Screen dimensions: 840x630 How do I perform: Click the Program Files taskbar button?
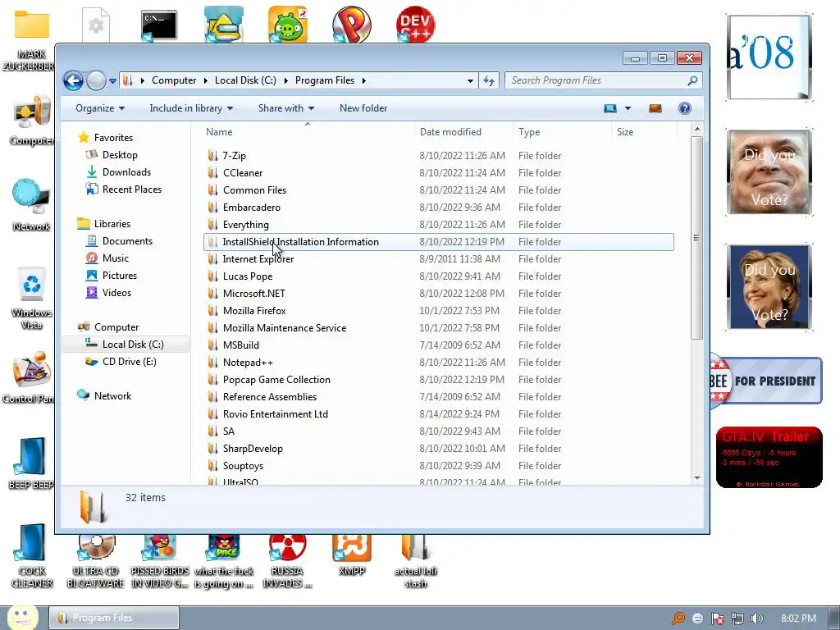pyautogui.click(x=114, y=618)
